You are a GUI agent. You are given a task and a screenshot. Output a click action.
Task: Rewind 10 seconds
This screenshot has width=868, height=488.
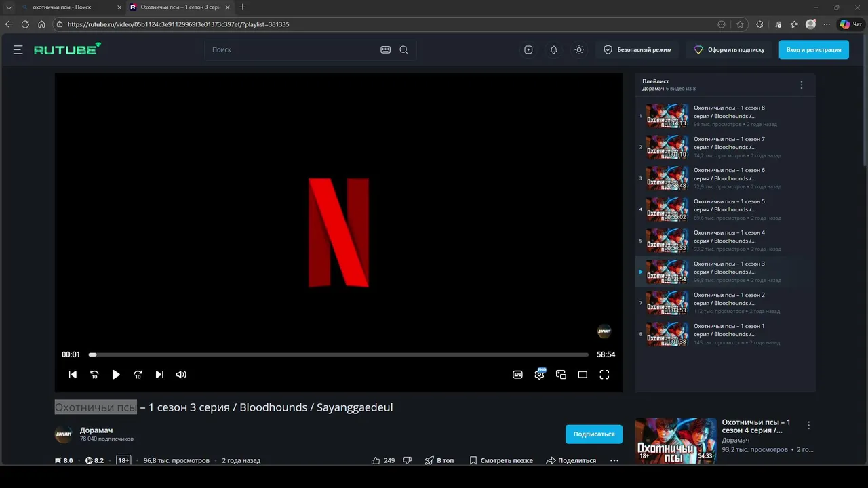click(94, 374)
